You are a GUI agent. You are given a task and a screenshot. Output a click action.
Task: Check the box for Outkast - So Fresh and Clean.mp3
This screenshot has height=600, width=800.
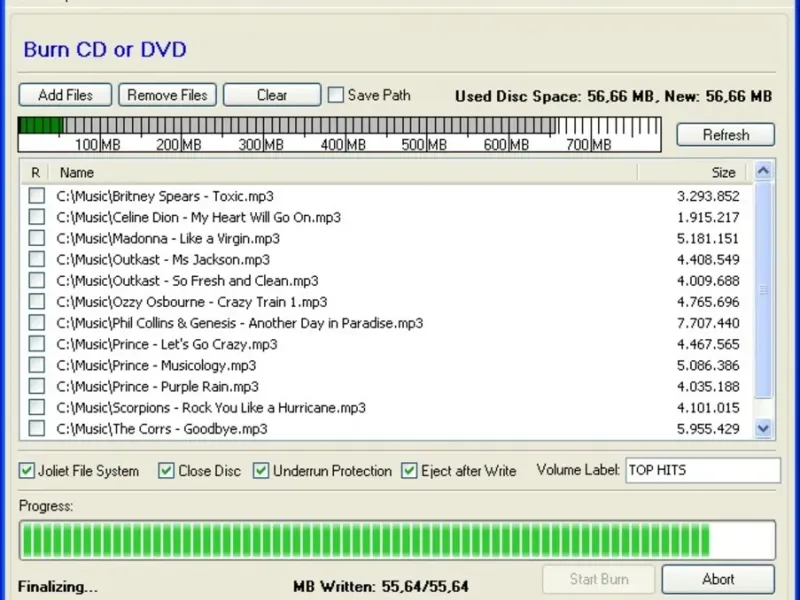[x=37, y=280]
